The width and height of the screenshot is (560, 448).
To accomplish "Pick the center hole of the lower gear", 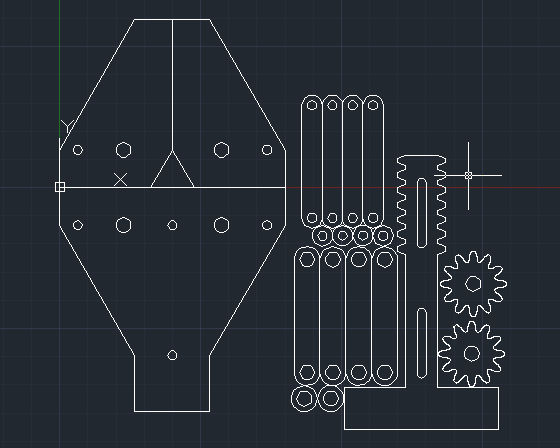I will [x=471, y=354].
